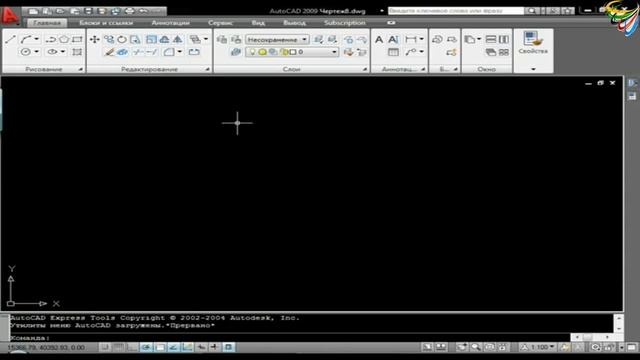Image resolution: width=640 pixels, height=360 pixels.
Task: Select the Rectangle drawing tool
Action: 77,40
